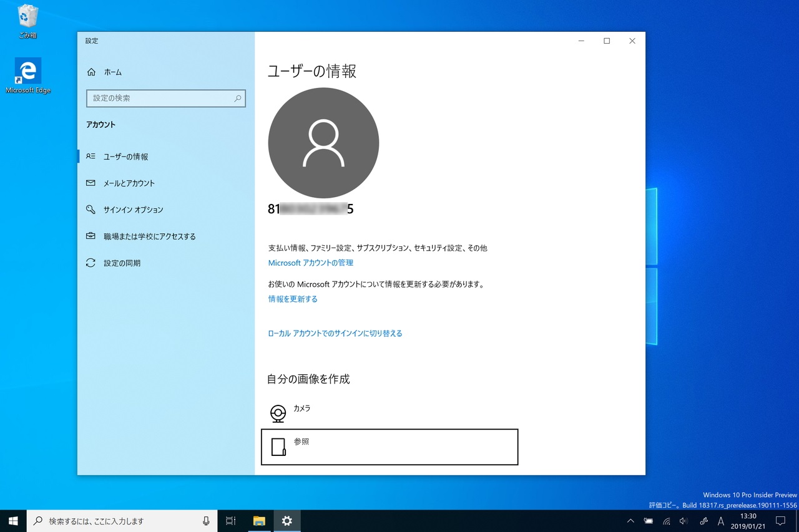Open Microsoft アカウントの管理 link
The image size is (799, 532).
pyautogui.click(x=310, y=263)
